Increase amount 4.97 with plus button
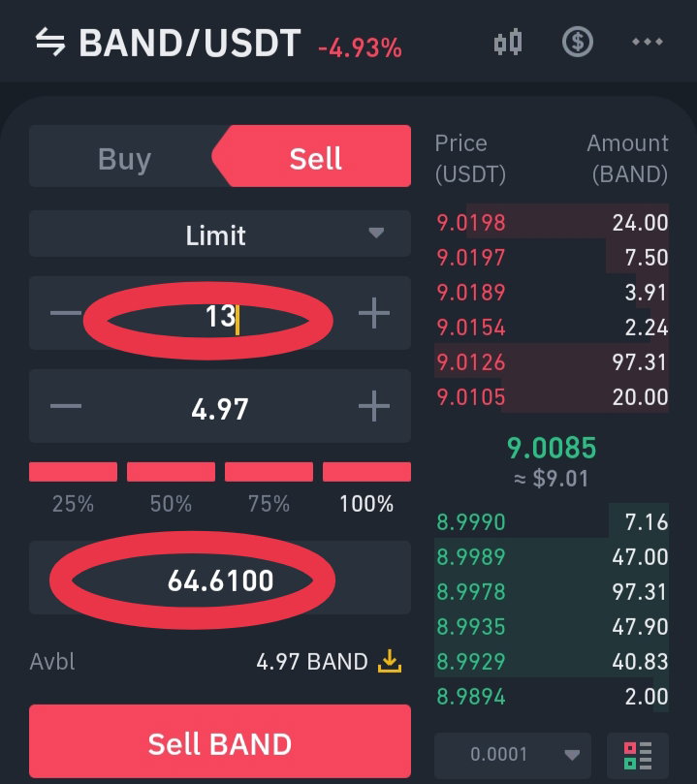 click(374, 406)
